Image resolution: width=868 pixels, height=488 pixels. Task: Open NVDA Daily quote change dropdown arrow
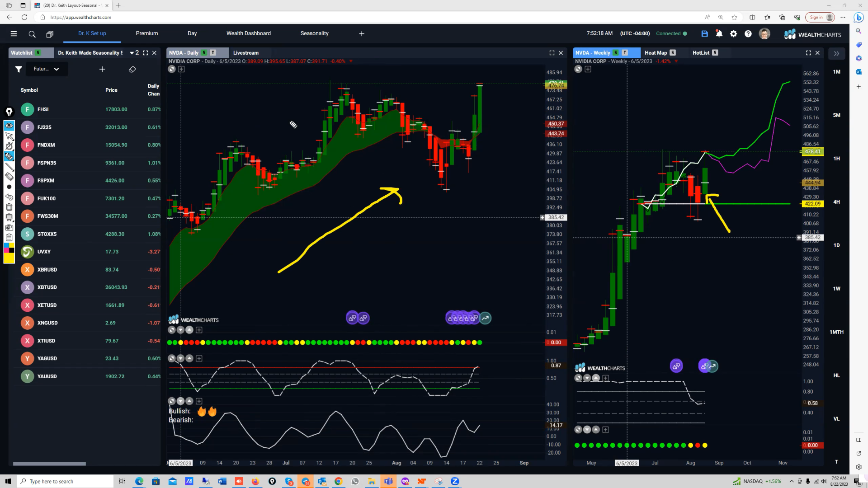tap(351, 61)
